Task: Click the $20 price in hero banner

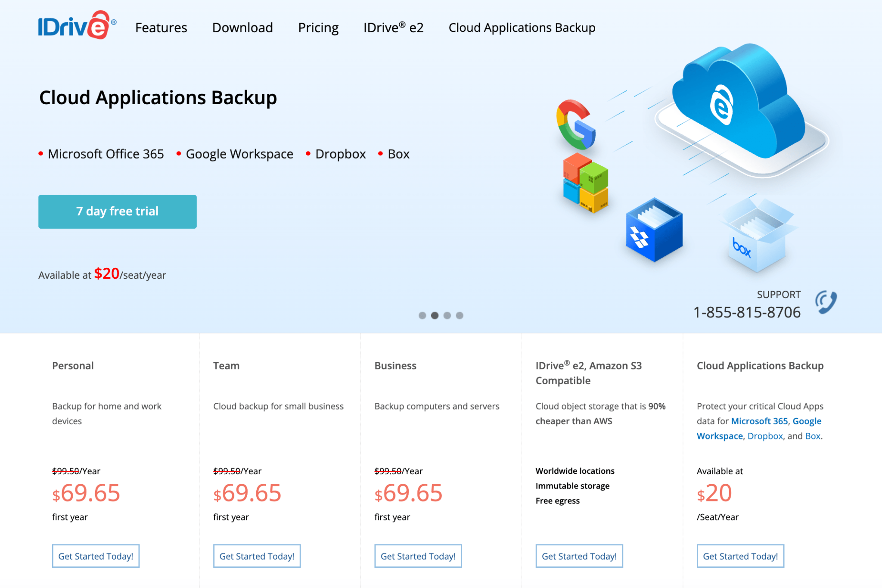Action: coord(106,274)
